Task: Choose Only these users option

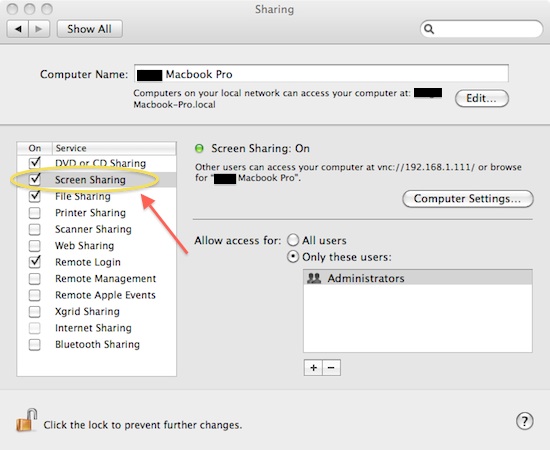Action: (x=293, y=257)
